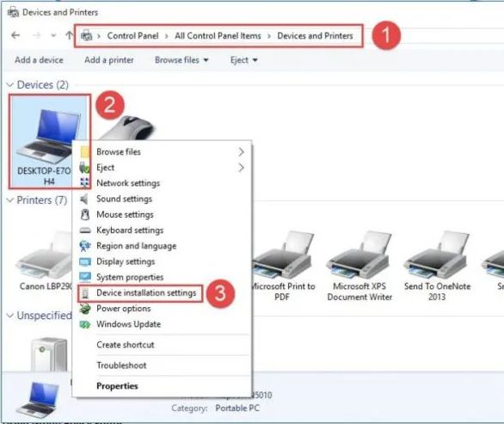Click the printer icon in address bar
This screenshot has width=504, height=424.
pos(86,35)
